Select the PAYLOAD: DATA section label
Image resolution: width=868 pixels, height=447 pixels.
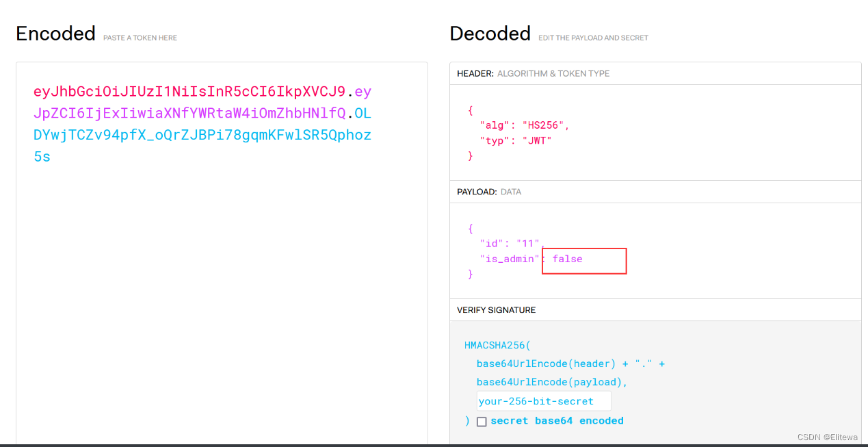pyautogui.click(x=489, y=192)
